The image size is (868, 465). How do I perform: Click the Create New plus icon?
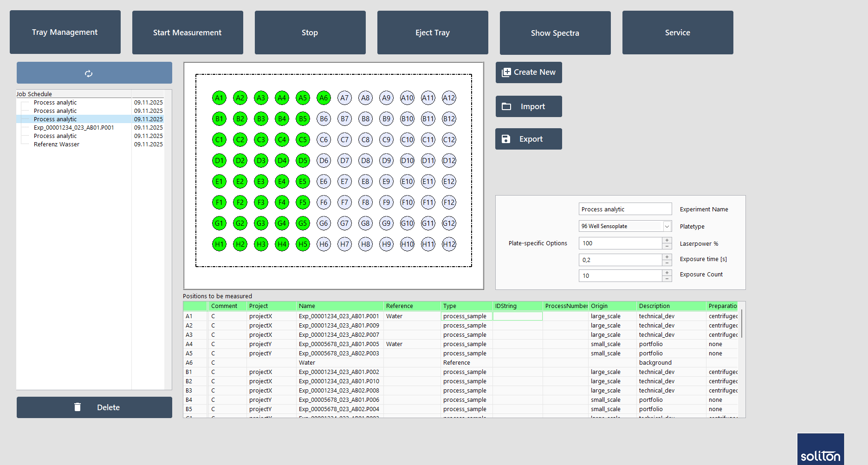pos(506,72)
